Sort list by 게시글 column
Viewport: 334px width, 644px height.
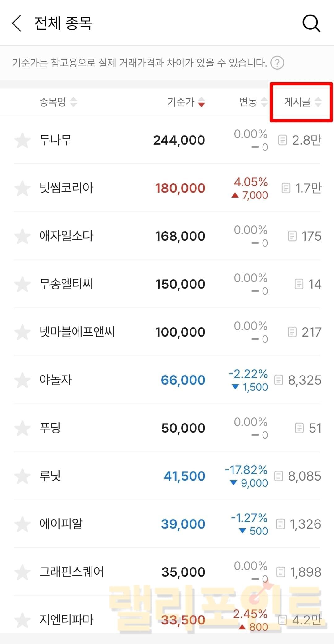(x=302, y=102)
